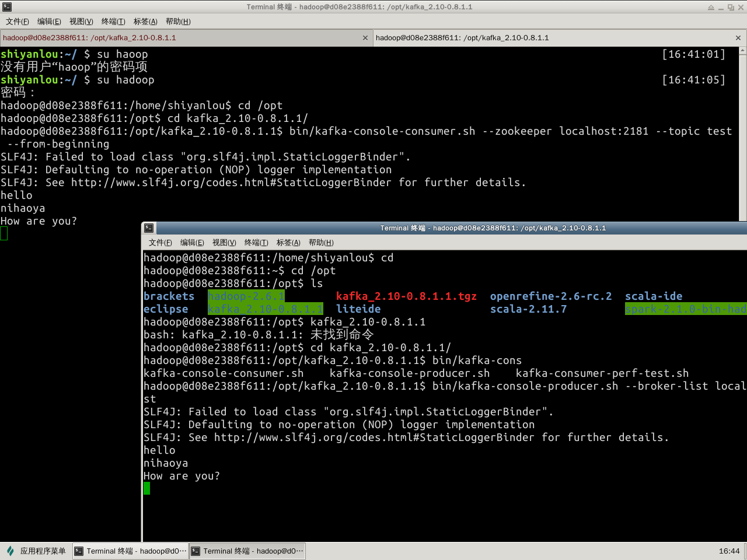This screenshot has width=747, height=560.
Task: Click 'openrefine-2.6-rc.2' directory name
Action: 551,296
